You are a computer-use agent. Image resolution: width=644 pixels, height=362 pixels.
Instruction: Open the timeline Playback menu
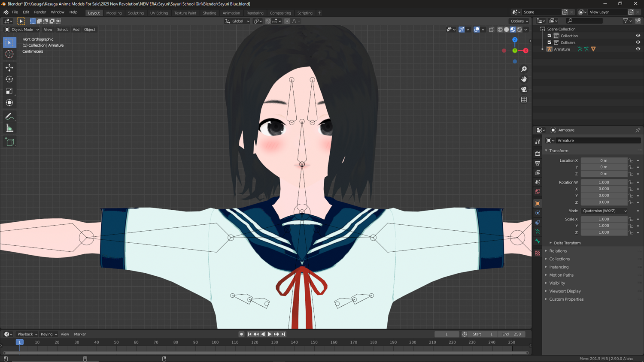pyautogui.click(x=27, y=334)
